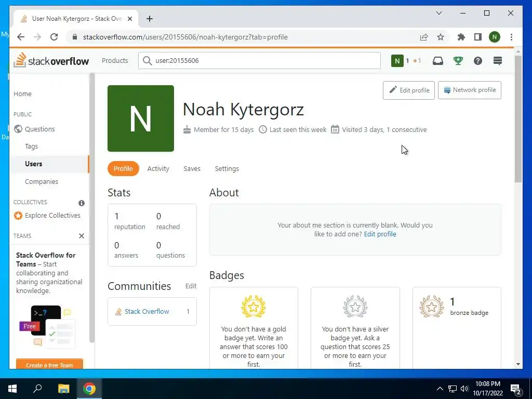Viewport: 532px width, 399px height.
Task: Close the User Noah Kytergorz tab
Action: 129,19
